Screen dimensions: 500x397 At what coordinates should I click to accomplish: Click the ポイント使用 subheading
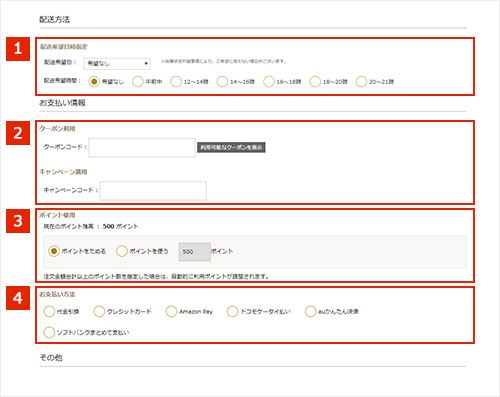click(57, 215)
